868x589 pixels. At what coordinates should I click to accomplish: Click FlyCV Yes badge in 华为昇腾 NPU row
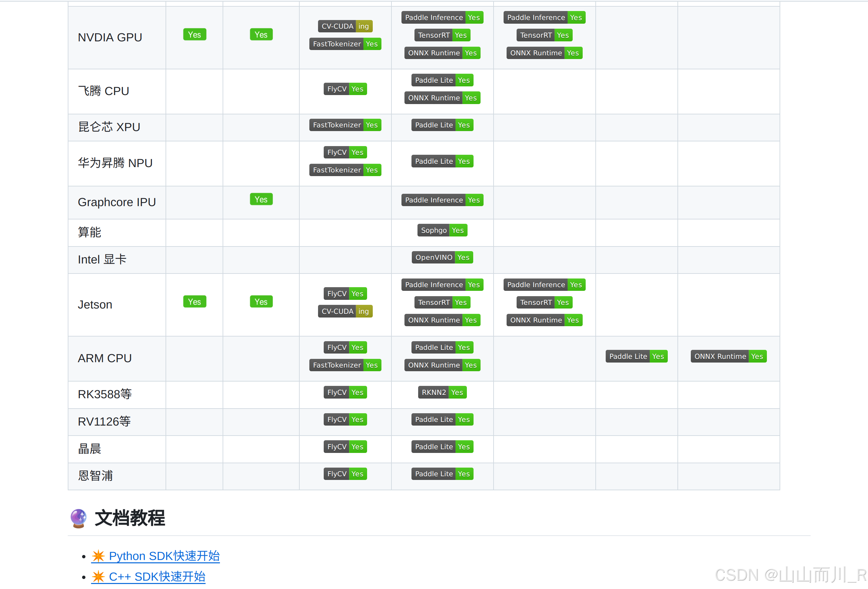pyautogui.click(x=345, y=152)
